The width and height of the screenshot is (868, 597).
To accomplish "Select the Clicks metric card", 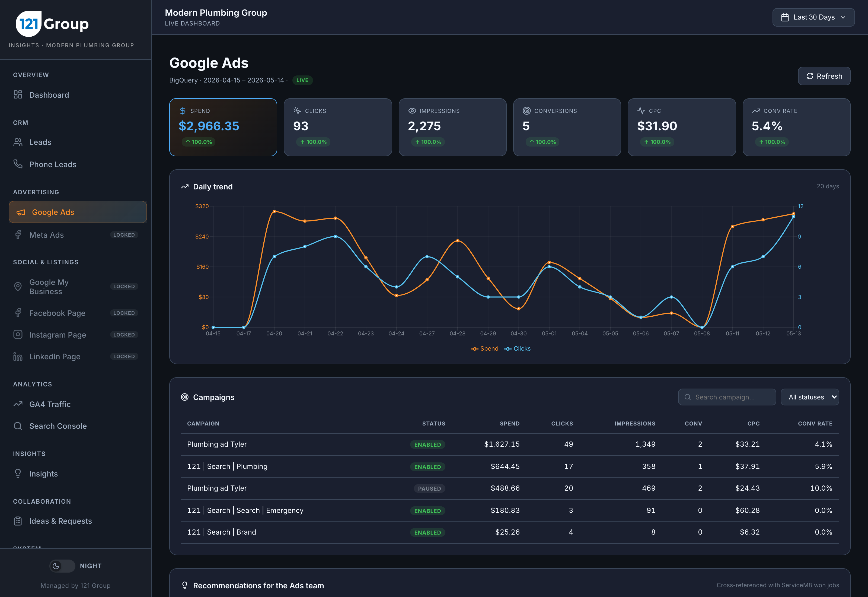I will point(338,127).
